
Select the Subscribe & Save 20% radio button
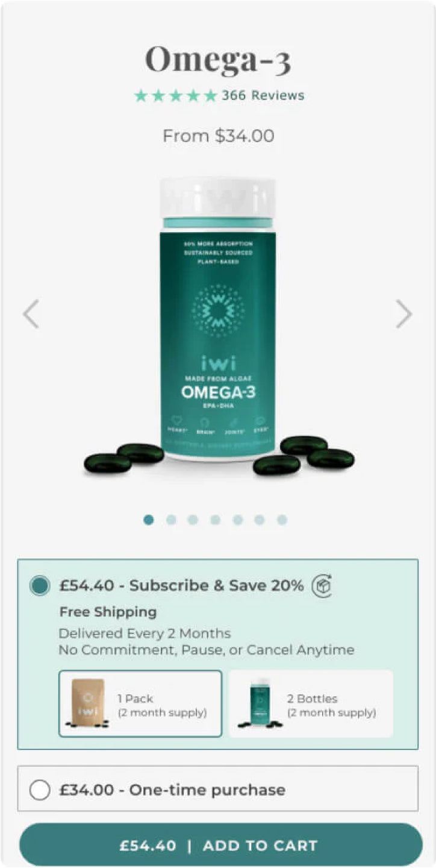coord(40,585)
